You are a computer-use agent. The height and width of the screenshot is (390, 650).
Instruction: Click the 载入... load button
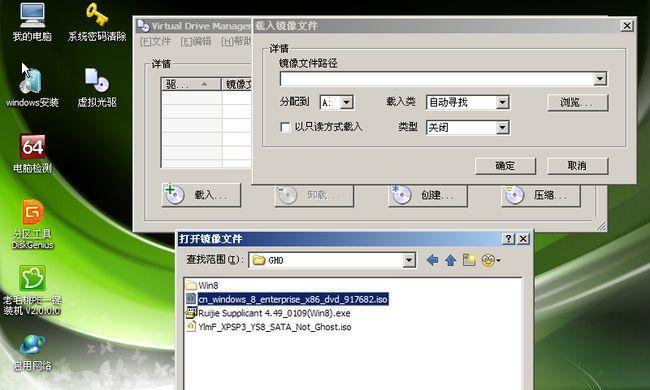pyautogui.click(x=201, y=195)
